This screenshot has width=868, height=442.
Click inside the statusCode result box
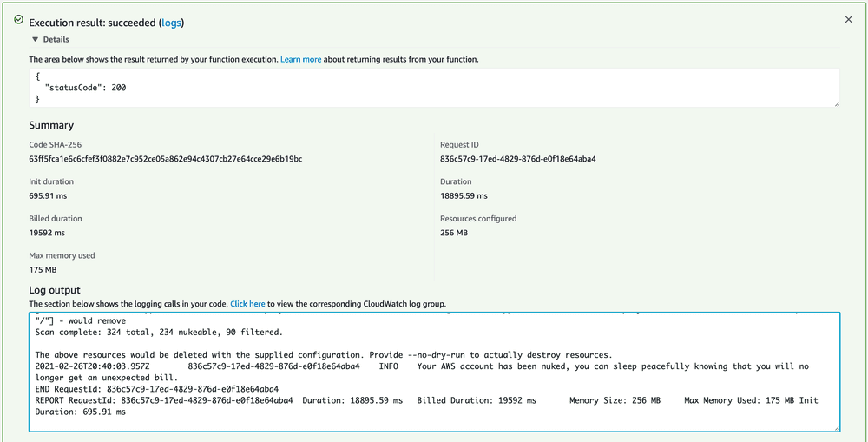point(434,88)
